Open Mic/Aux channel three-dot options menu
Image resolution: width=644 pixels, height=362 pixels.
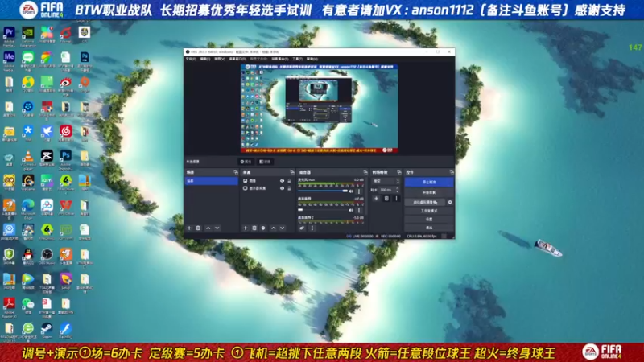(359, 191)
